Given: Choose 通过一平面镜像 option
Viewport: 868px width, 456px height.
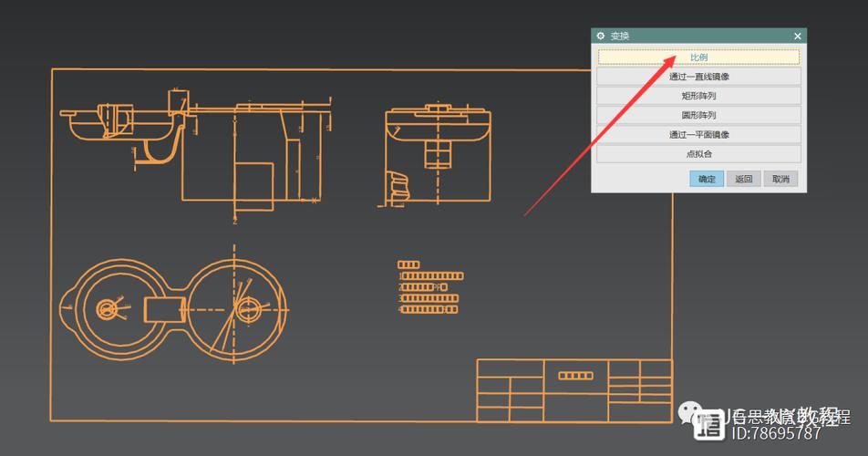Looking at the screenshot, I should tap(698, 135).
